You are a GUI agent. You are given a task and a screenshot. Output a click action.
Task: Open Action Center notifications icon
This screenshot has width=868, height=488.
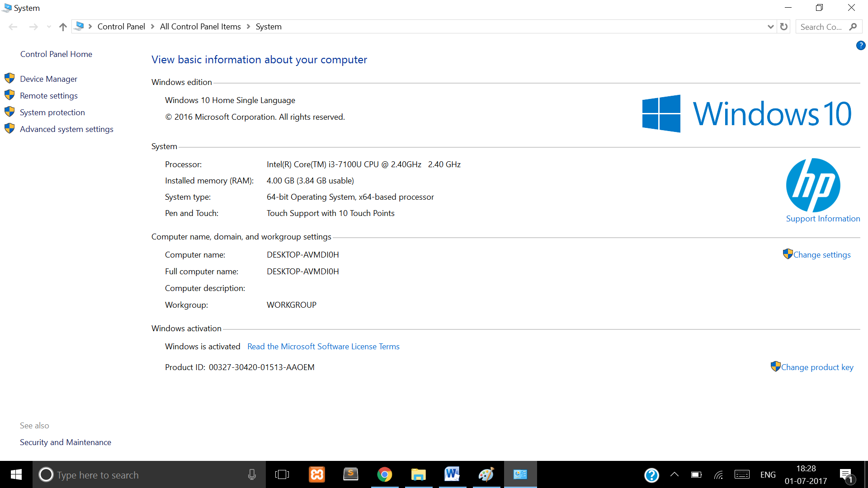coord(847,475)
